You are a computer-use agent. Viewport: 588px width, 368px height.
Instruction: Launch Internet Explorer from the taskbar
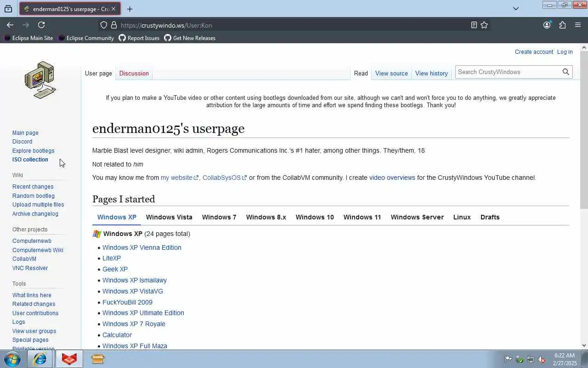40,359
